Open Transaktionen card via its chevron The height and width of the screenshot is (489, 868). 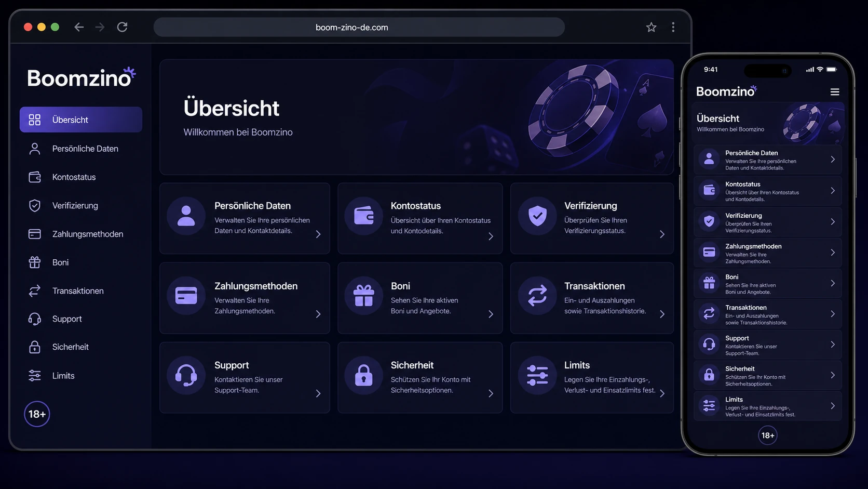coord(662,314)
